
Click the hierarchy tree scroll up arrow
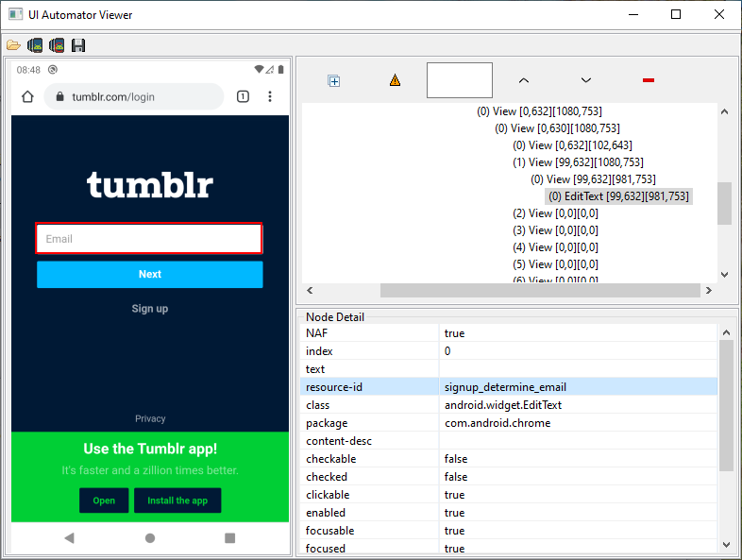coord(724,111)
